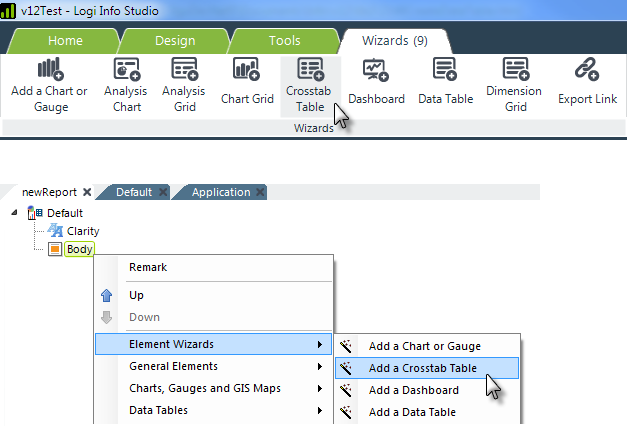
Task: Open the General Elements submenu
Action: coord(214,366)
